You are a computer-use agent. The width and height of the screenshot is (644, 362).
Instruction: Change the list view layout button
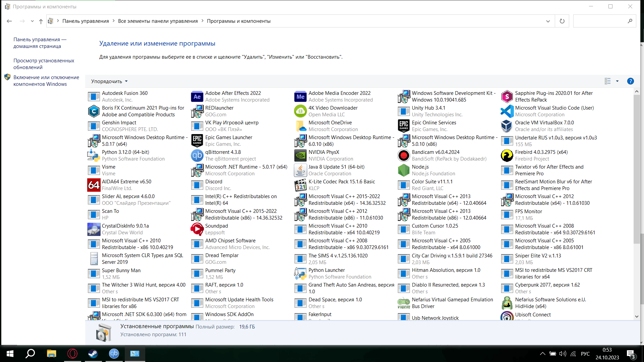[608, 81]
